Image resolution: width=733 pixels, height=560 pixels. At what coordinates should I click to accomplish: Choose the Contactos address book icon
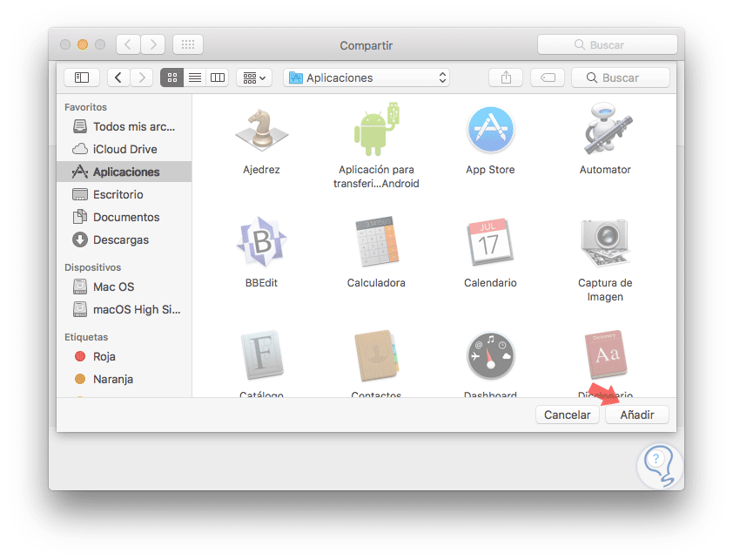[x=376, y=355]
